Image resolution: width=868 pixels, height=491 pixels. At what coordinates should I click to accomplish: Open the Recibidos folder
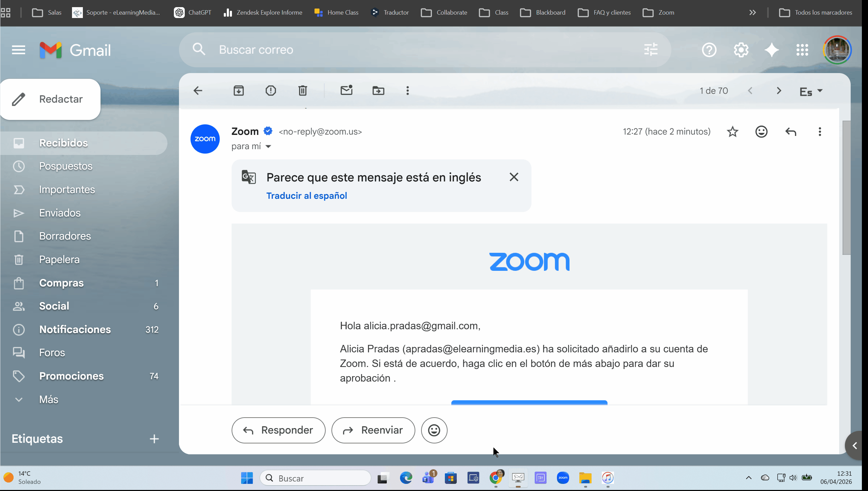pos(83,143)
